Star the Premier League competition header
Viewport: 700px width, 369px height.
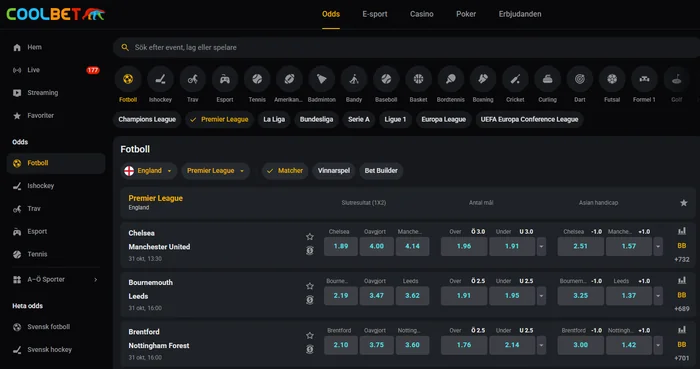683,203
